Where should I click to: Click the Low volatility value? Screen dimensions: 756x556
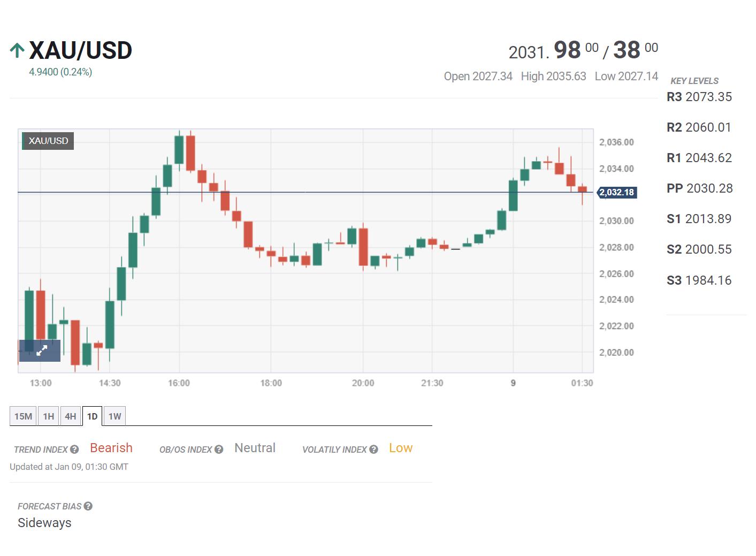(x=401, y=448)
